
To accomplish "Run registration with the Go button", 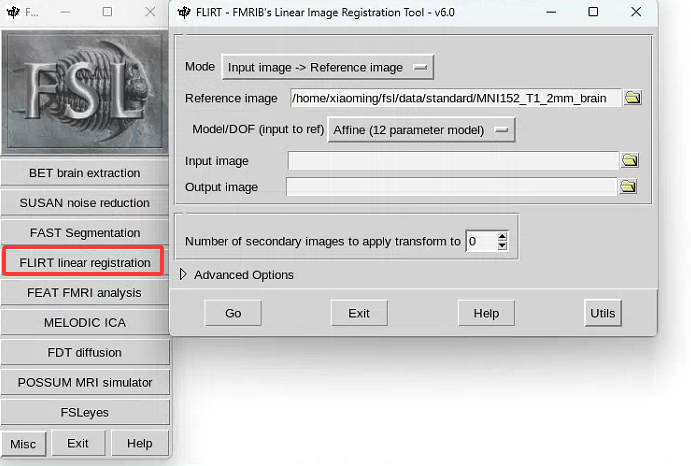I will pyautogui.click(x=233, y=313).
